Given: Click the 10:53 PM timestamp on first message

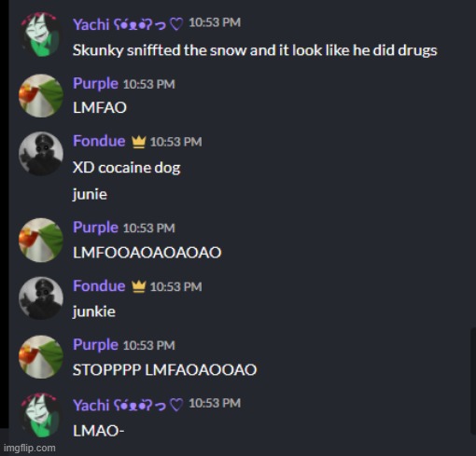Looking at the screenshot, I should click(x=215, y=22).
